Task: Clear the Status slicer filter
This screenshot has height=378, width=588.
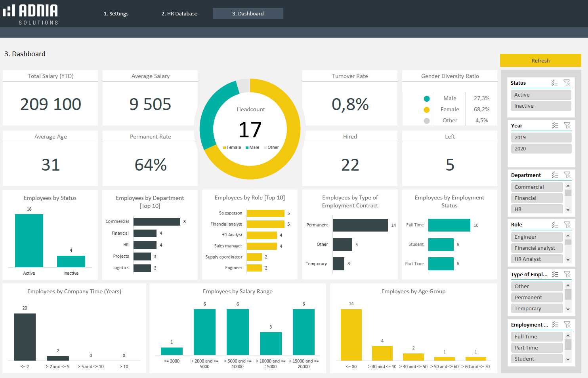Action: 567,83
